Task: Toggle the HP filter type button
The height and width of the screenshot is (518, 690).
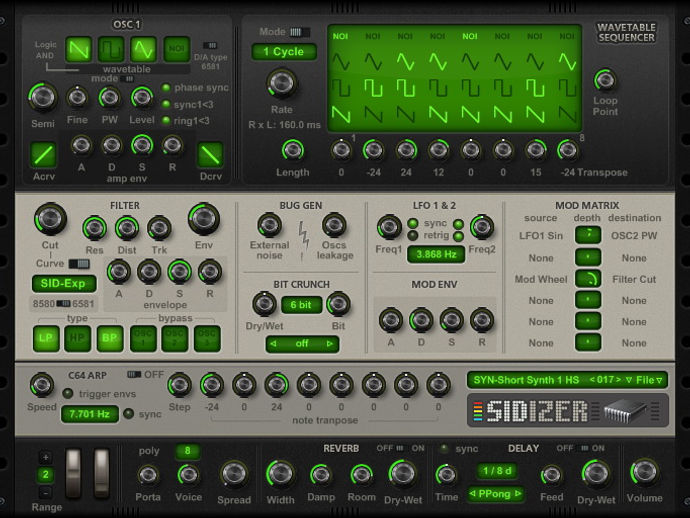Action: point(78,338)
